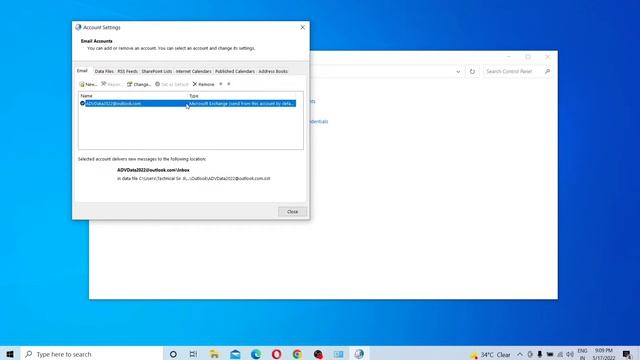Screen dimensions: 640x360
Task: Open the Windows Start menu
Action: pos(10,354)
